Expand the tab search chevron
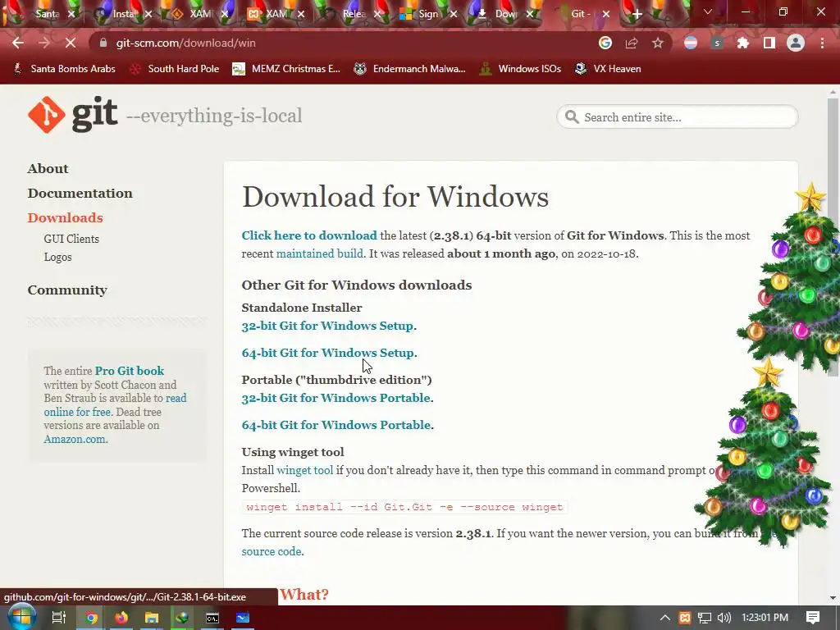Viewport: 840px width, 630px height. (708, 11)
